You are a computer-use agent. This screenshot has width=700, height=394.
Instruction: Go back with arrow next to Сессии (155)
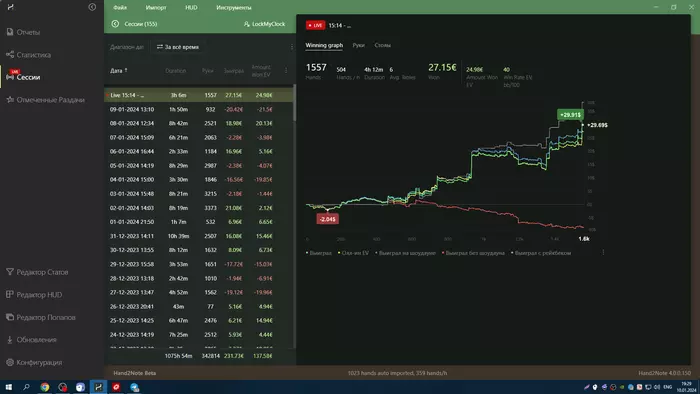(115, 24)
